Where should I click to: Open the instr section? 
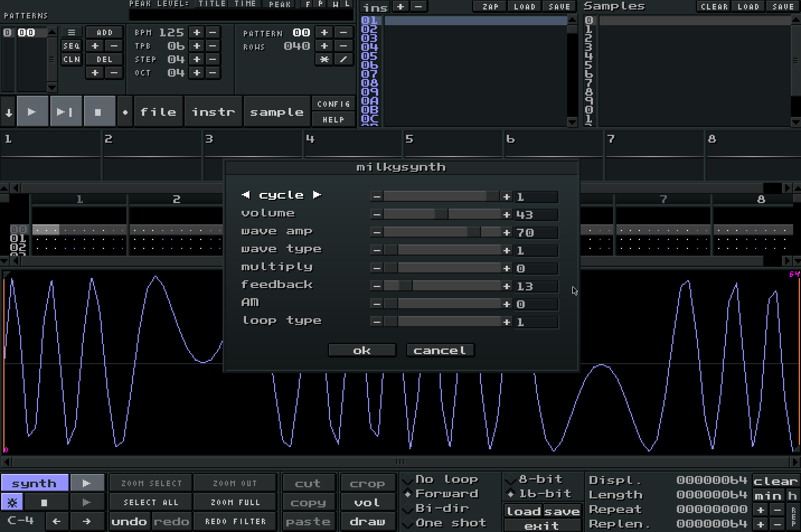213,112
